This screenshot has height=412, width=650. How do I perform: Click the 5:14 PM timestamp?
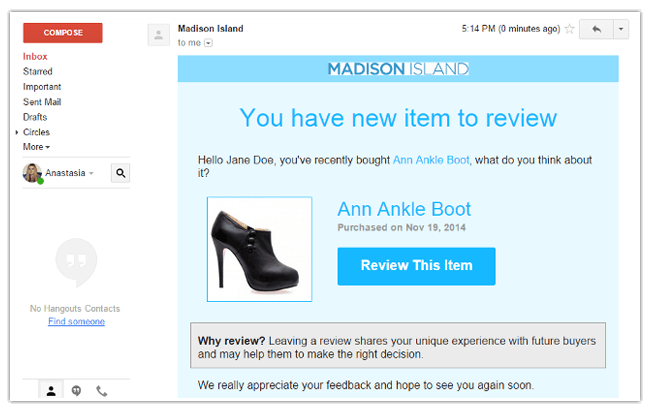511,29
